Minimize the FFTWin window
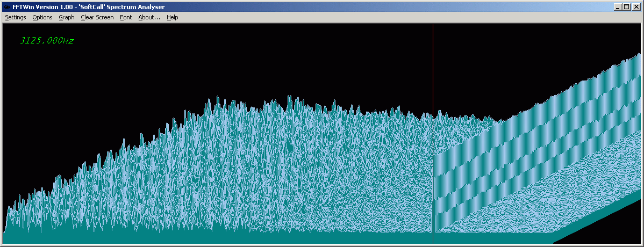This screenshot has width=644, height=247. [x=618, y=7]
